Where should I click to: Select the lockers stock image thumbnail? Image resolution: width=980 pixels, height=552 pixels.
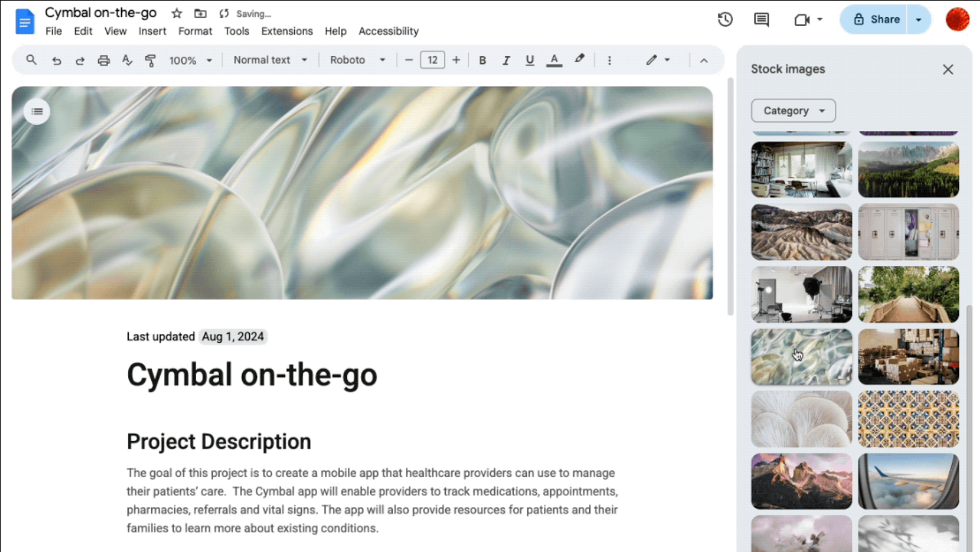coord(908,232)
